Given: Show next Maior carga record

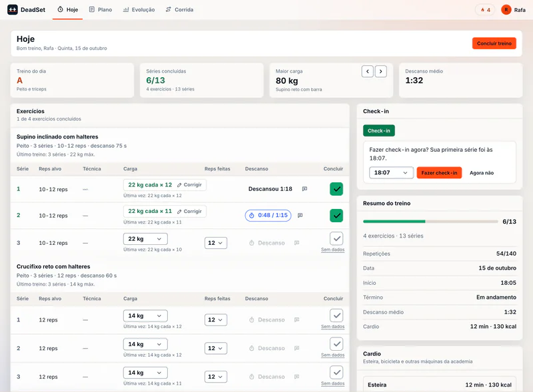Looking at the screenshot, I should (380, 71).
